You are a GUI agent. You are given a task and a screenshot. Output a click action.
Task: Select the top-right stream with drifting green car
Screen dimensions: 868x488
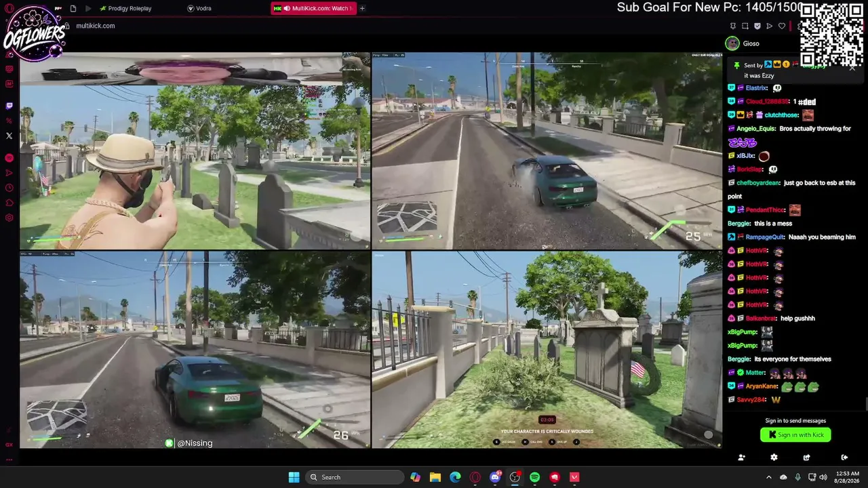547,150
